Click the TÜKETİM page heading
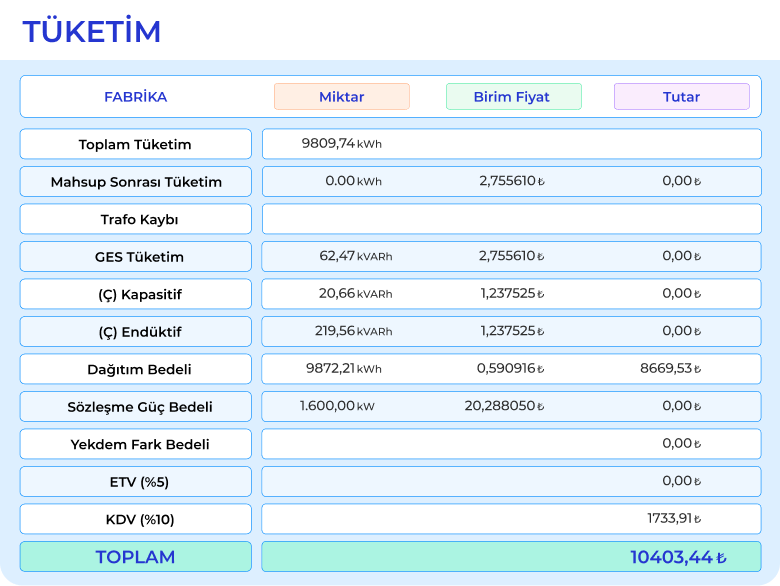 tap(92, 31)
